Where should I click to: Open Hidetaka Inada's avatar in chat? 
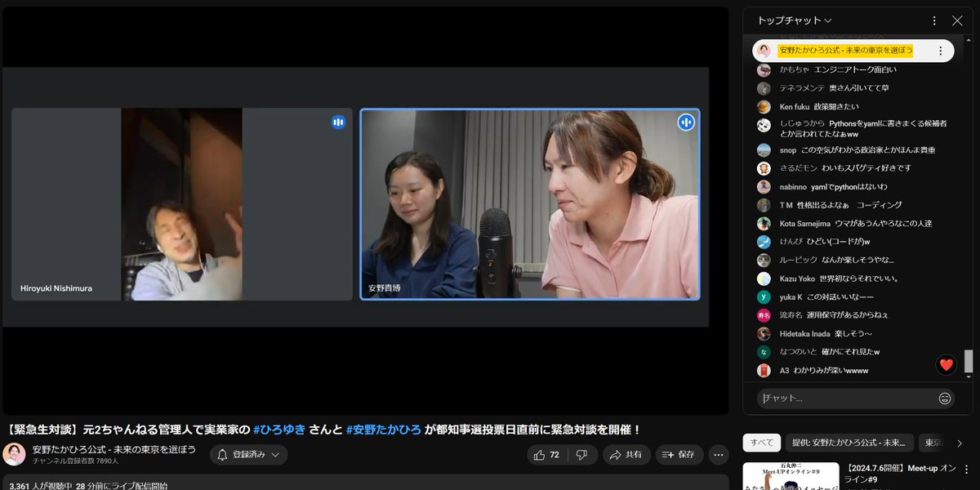(x=764, y=334)
